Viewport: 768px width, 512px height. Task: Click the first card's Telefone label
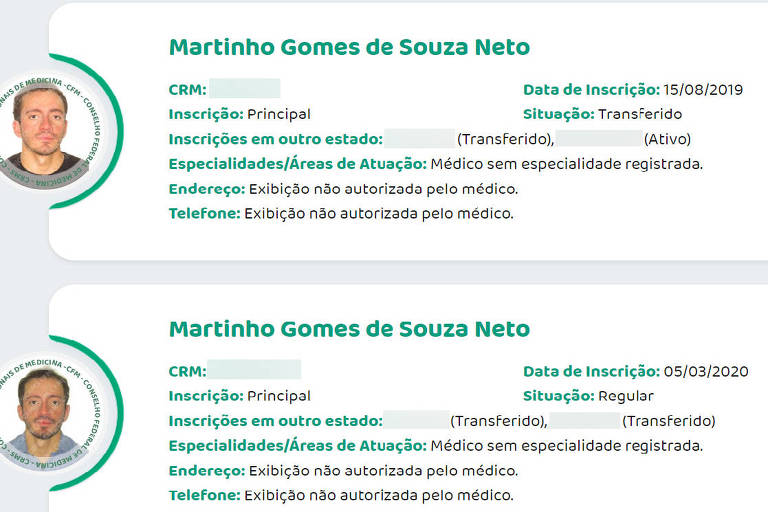(x=204, y=214)
